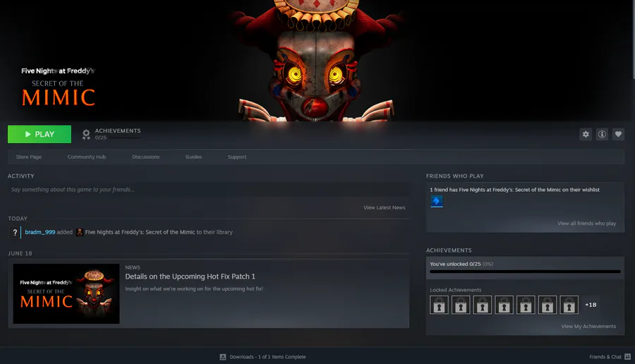Image resolution: width=635 pixels, height=364 pixels.
Task: Click the first locked achievement icon
Action: (x=439, y=305)
